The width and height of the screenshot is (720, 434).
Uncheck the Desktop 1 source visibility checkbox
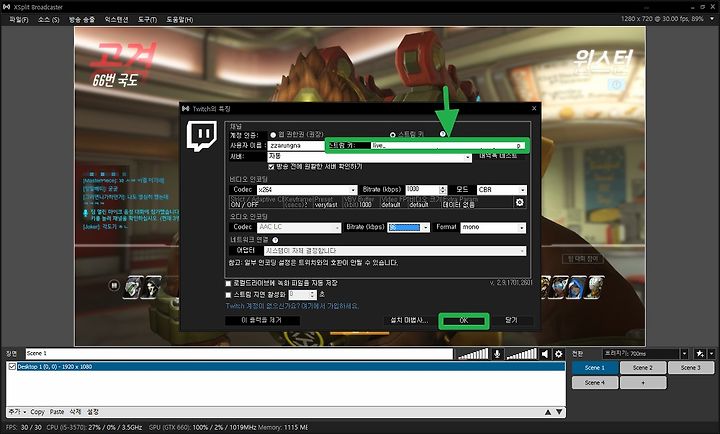[x=12, y=366]
